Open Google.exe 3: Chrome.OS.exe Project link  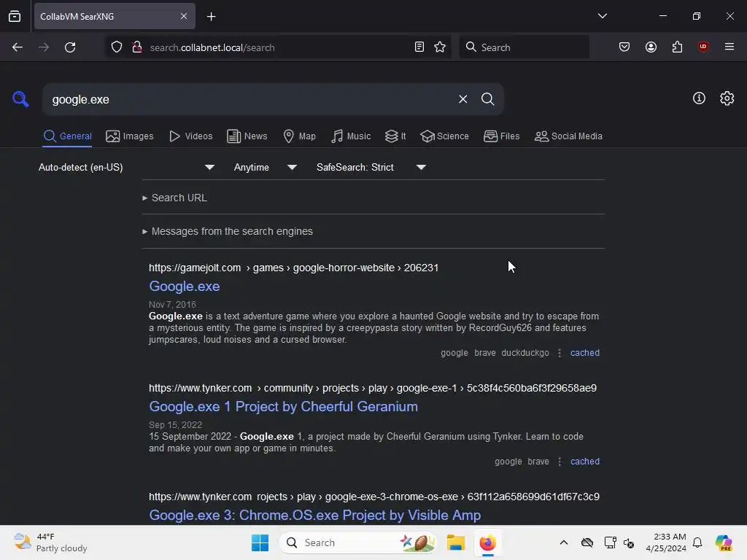point(315,516)
